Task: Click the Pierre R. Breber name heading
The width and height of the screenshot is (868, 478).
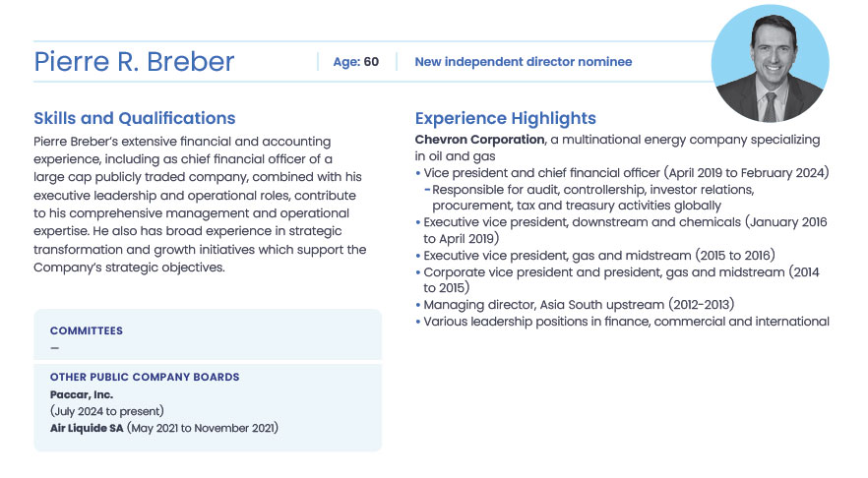Action: coord(134,62)
